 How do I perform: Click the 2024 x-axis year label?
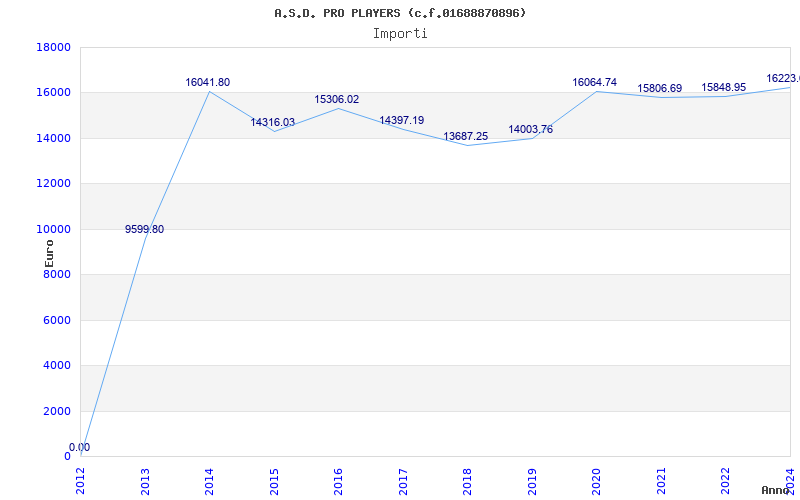[x=791, y=482]
